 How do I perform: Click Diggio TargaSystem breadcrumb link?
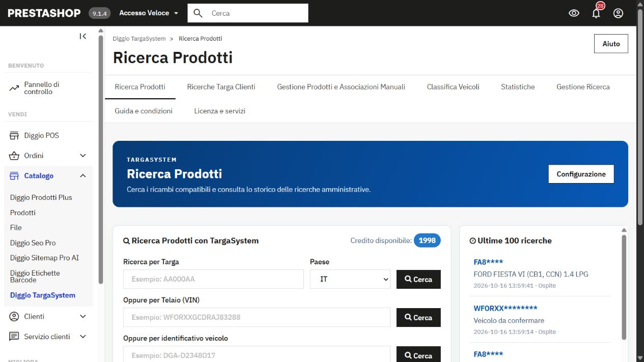point(139,39)
